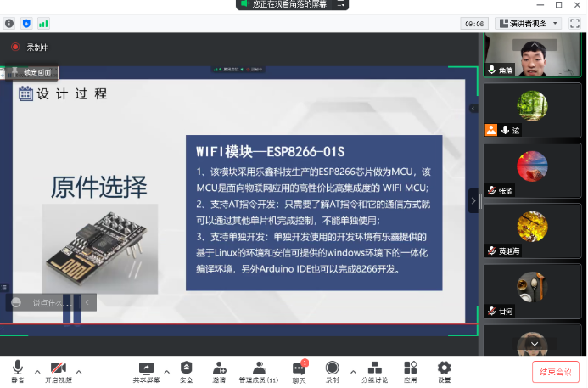Open 管理成员(11) participants panel
Screen dimensions: 588x388
[x=259, y=372]
